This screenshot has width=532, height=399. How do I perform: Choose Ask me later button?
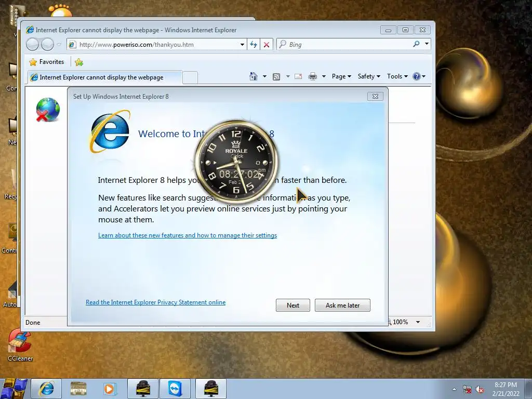pyautogui.click(x=342, y=305)
